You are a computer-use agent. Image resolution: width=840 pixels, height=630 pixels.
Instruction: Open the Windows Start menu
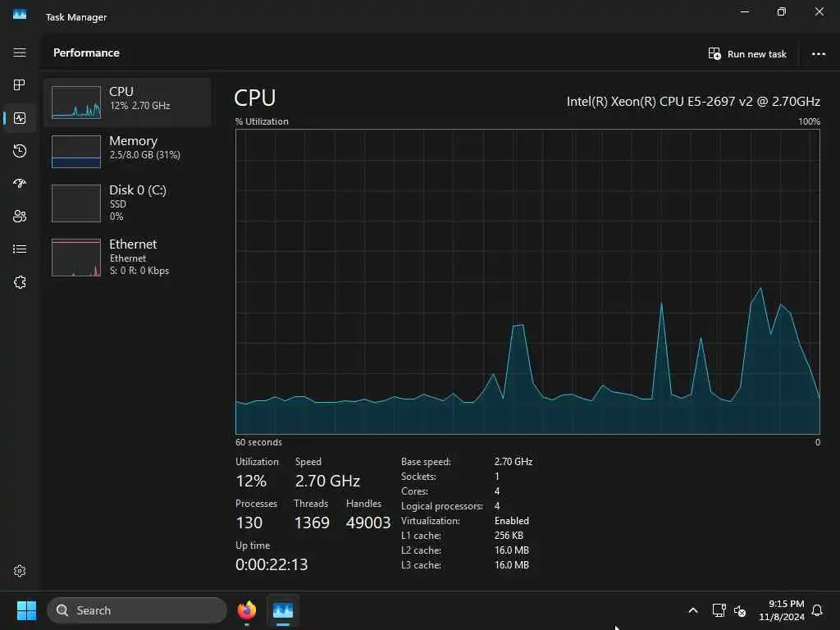point(26,610)
